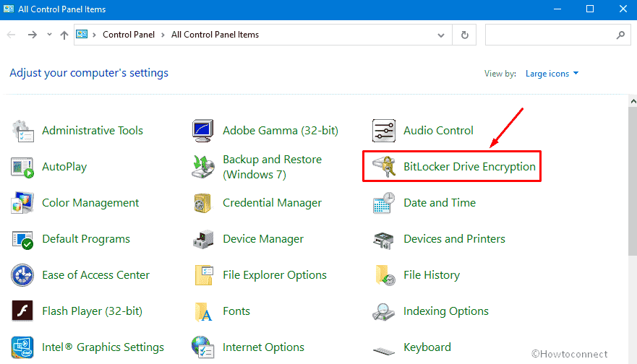Open the AutoPlay link
This screenshot has width=637, height=364.
coord(64,167)
